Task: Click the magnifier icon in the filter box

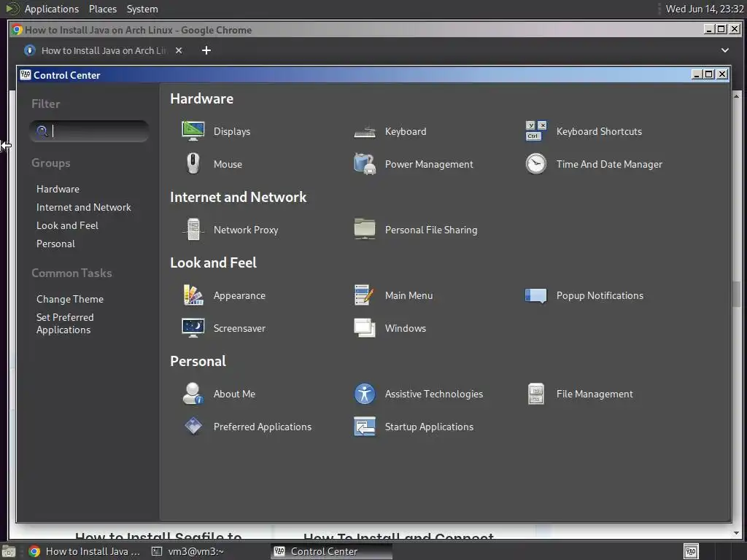Action: 42,131
